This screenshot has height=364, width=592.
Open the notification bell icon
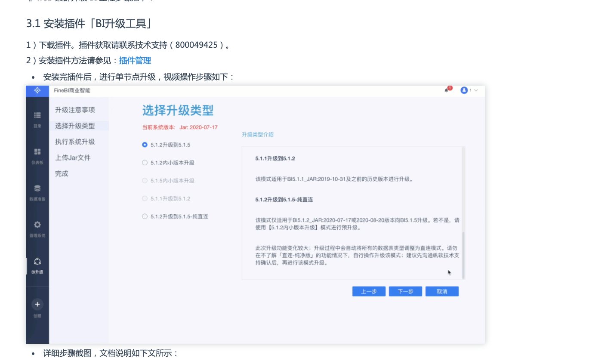[x=447, y=90]
